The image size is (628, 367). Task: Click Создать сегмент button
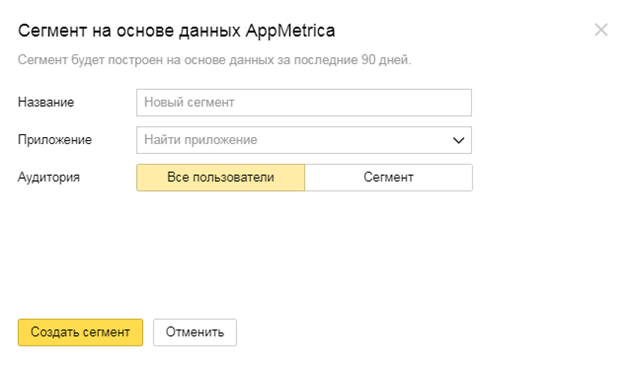[81, 332]
